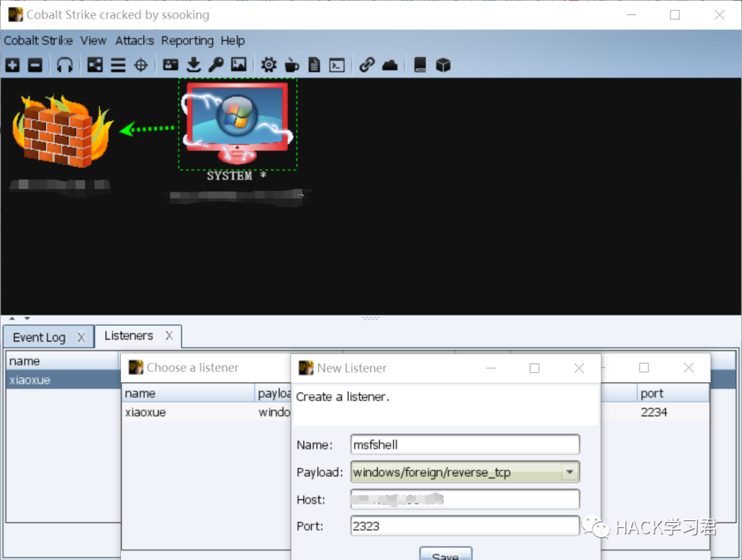The image size is (742, 560).
Task: Switch to pivot graph view icon
Action: [95, 65]
